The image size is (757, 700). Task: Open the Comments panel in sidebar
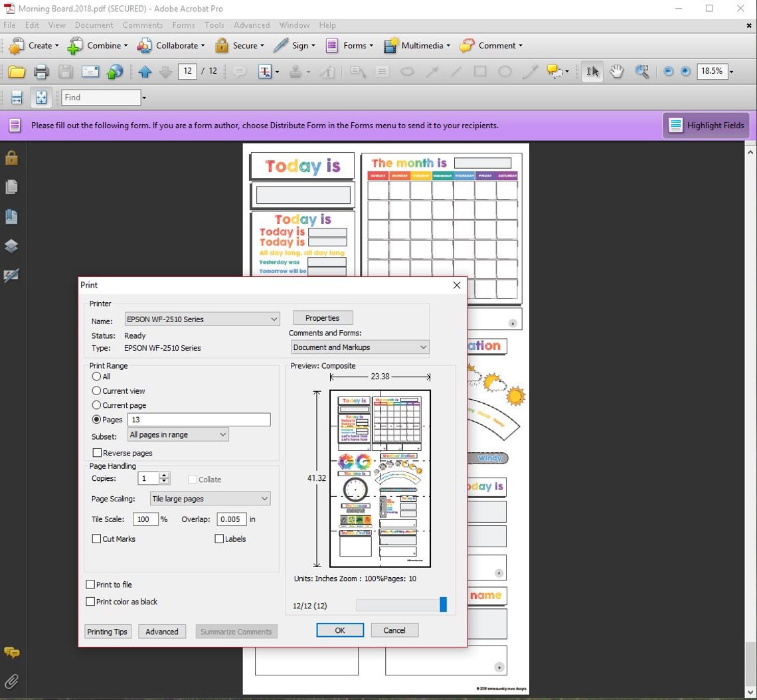click(x=11, y=652)
